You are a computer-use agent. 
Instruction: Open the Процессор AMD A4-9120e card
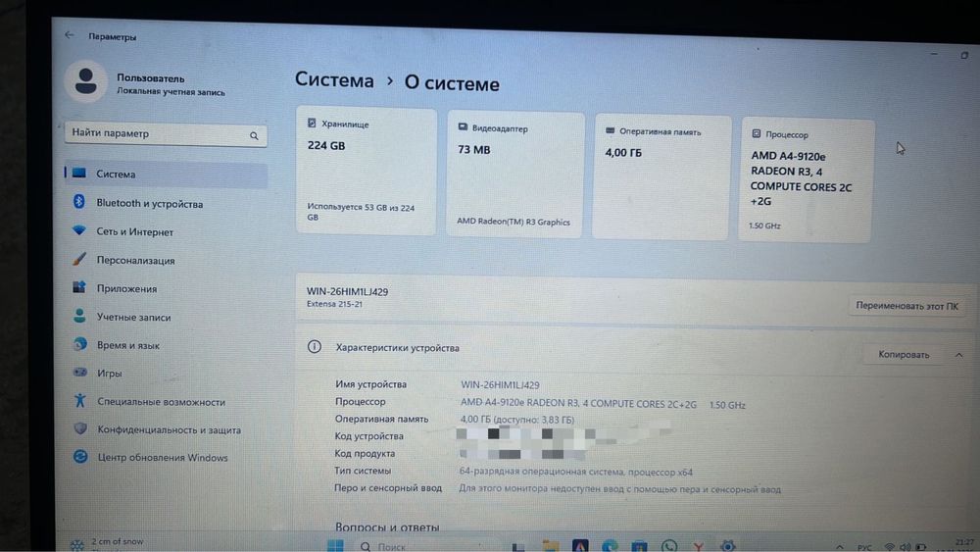tap(806, 179)
